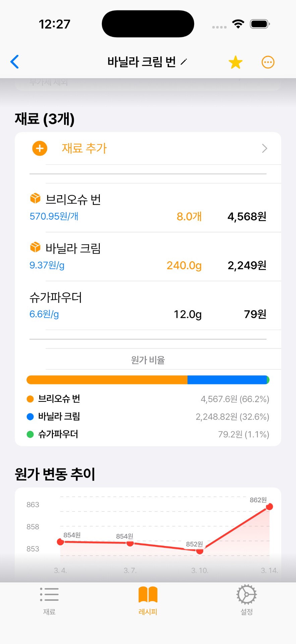Open the 설정 settings tab
This screenshot has width=296, height=644.
tap(246, 600)
